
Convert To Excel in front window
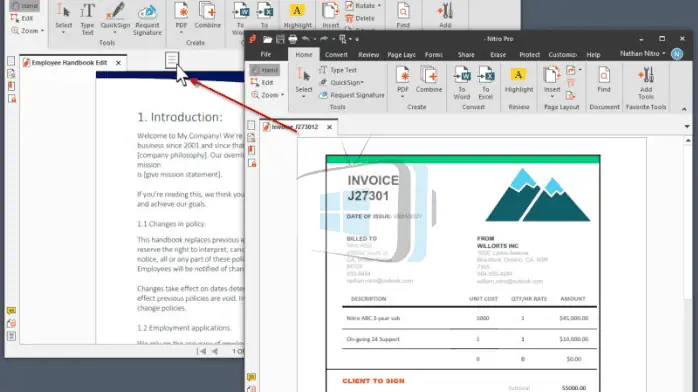(x=486, y=82)
